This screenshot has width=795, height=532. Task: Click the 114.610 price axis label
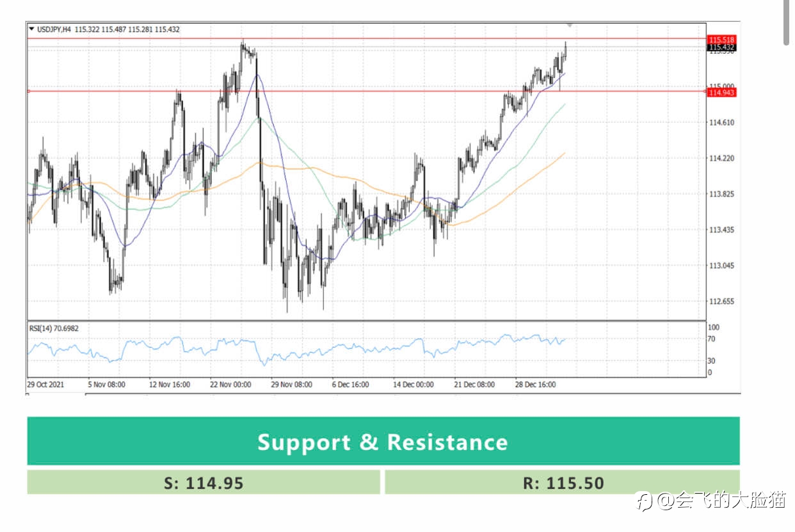click(x=721, y=122)
